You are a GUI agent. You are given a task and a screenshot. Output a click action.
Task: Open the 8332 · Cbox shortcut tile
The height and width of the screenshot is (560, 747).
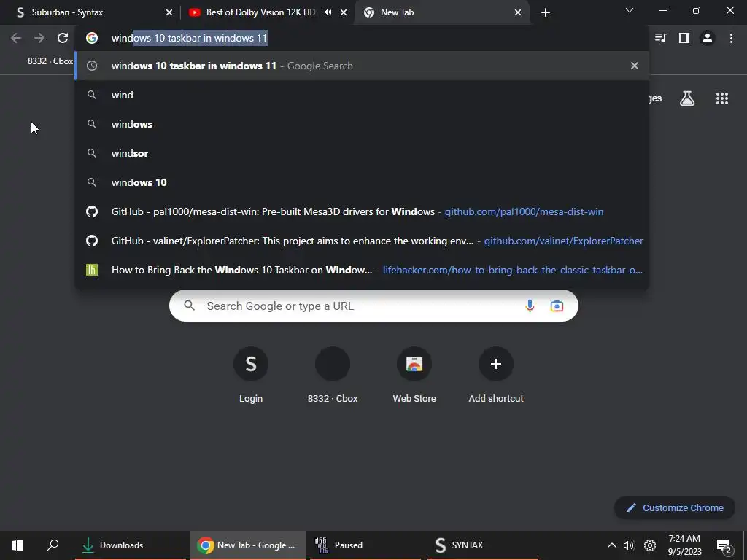(333, 376)
